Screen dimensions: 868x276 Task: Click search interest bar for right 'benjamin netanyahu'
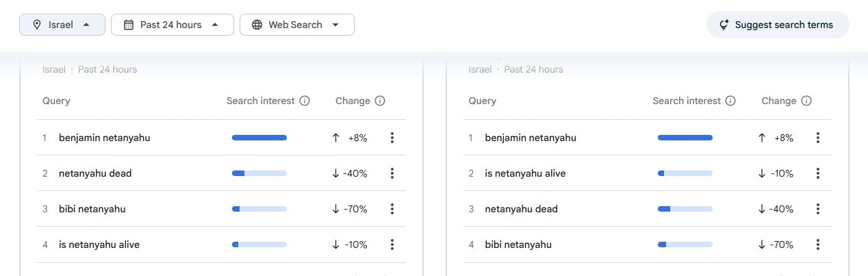[685, 138]
